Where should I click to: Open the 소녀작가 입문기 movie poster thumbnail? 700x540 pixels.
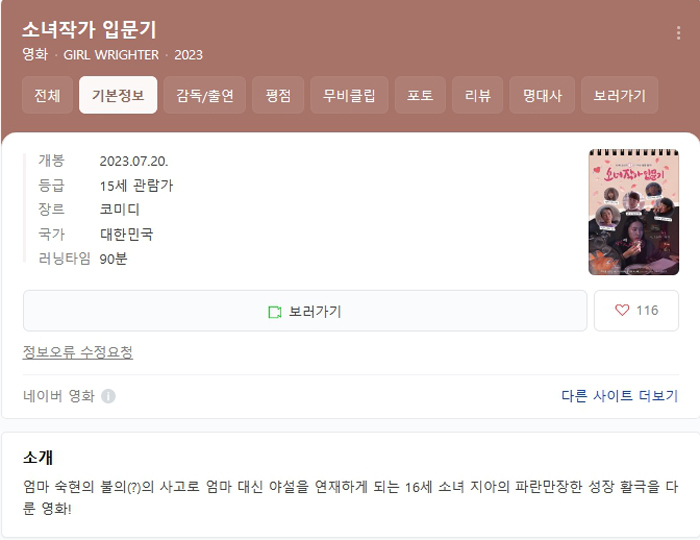(633, 212)
